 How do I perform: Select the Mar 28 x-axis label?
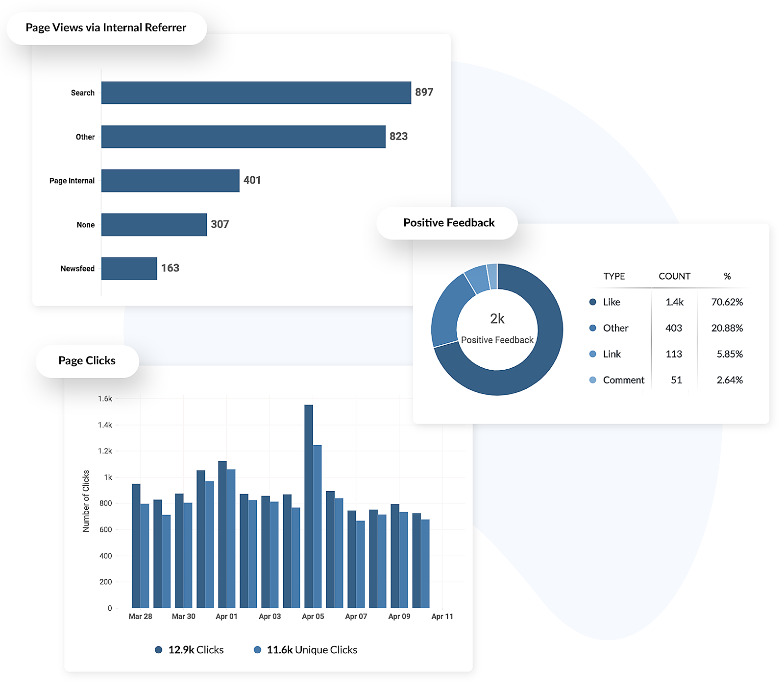[140, 617]
